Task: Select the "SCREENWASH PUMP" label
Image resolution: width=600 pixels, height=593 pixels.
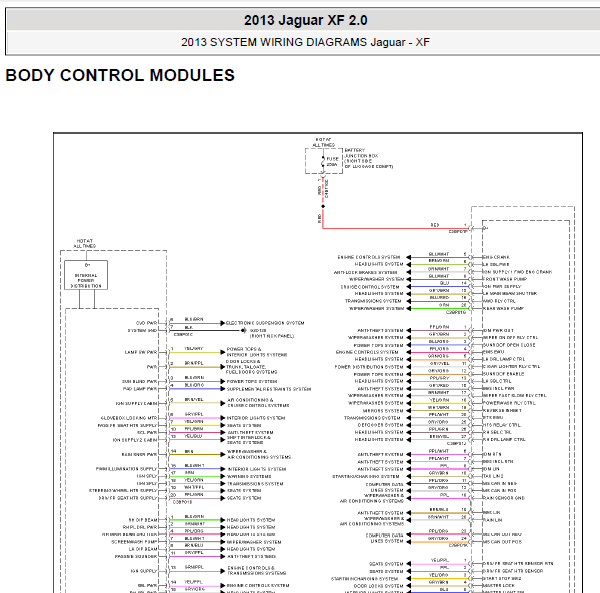Action: point(134,542)
